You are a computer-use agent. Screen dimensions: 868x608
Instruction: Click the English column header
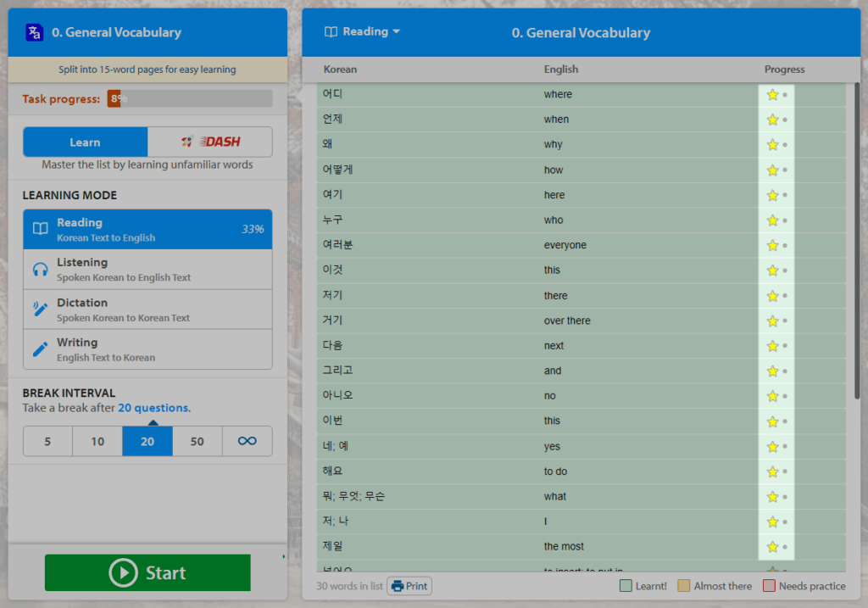coord(561,70)
